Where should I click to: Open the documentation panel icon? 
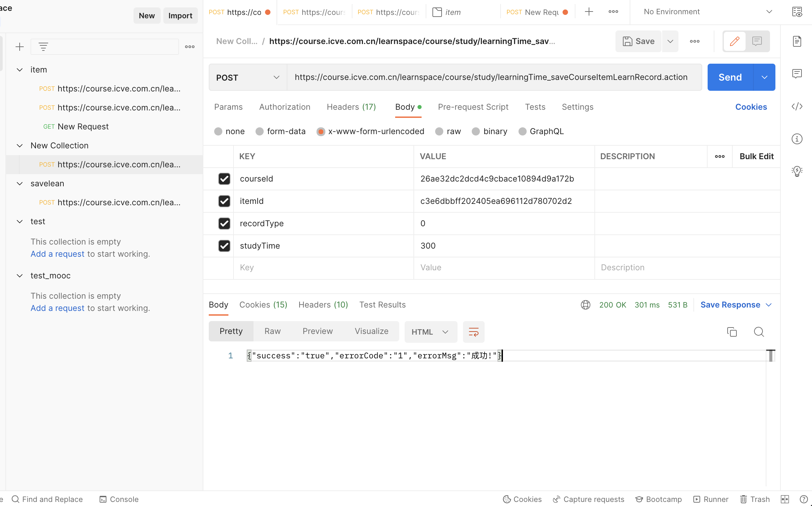pyautogui.click(x=797, y=41)
